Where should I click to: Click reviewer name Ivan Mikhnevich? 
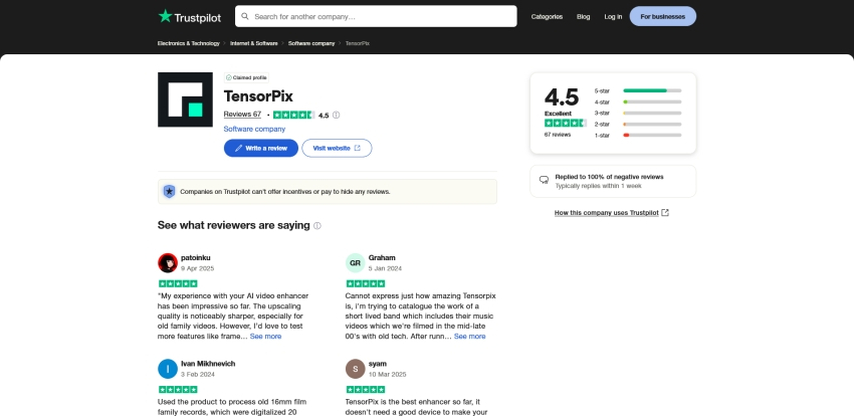tap(208, 364)
